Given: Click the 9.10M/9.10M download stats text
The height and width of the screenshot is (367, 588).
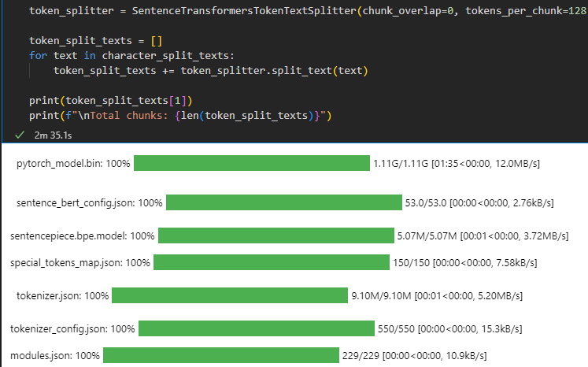Looking at the screenshot, I should tap(437, 295).
